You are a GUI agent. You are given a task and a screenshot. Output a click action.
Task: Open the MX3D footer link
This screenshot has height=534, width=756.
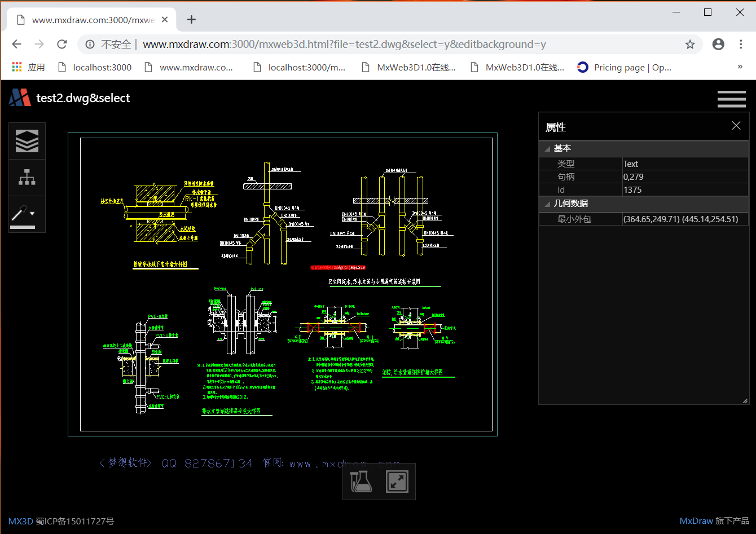point(21,521)
